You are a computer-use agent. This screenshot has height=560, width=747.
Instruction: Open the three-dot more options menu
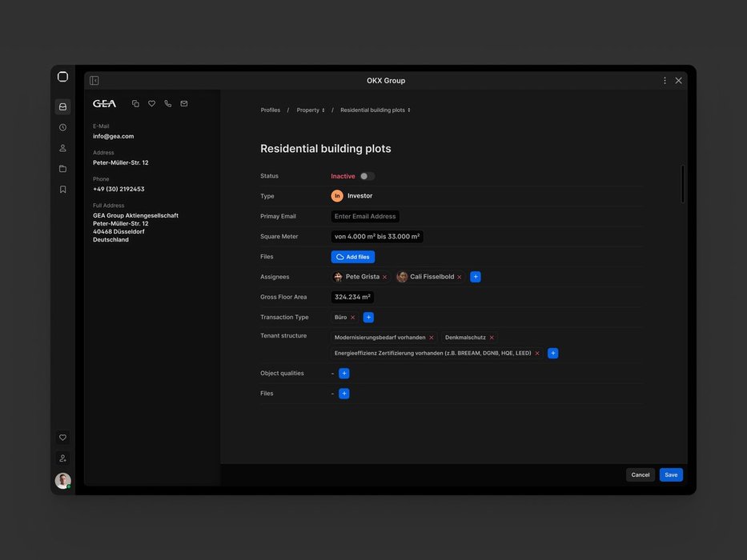[665, 81]
